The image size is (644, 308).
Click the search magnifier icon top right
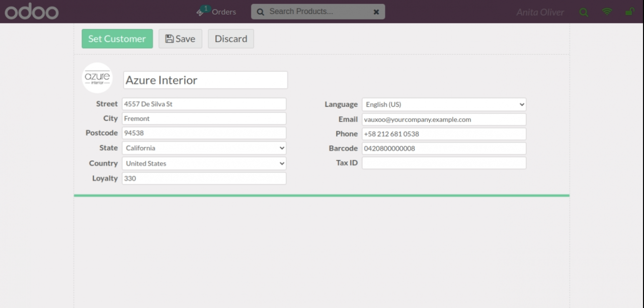pyautogui.click(x=584, y=12)
